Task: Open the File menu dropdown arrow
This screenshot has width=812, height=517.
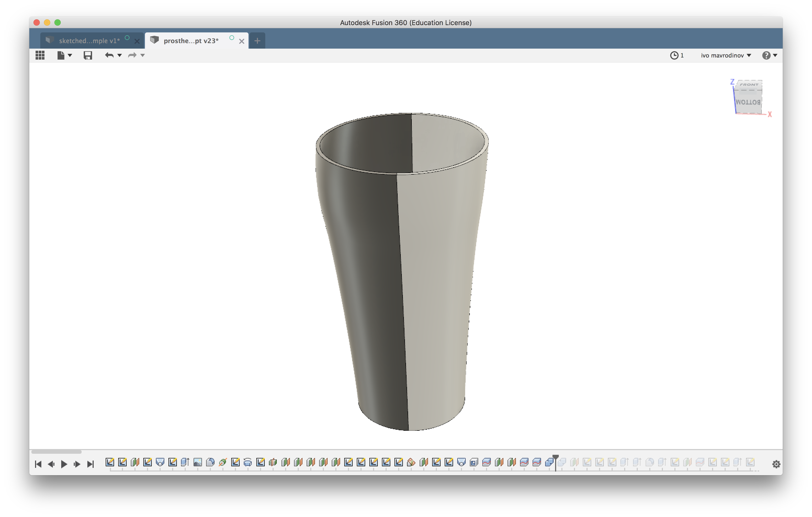Action: 70,55
